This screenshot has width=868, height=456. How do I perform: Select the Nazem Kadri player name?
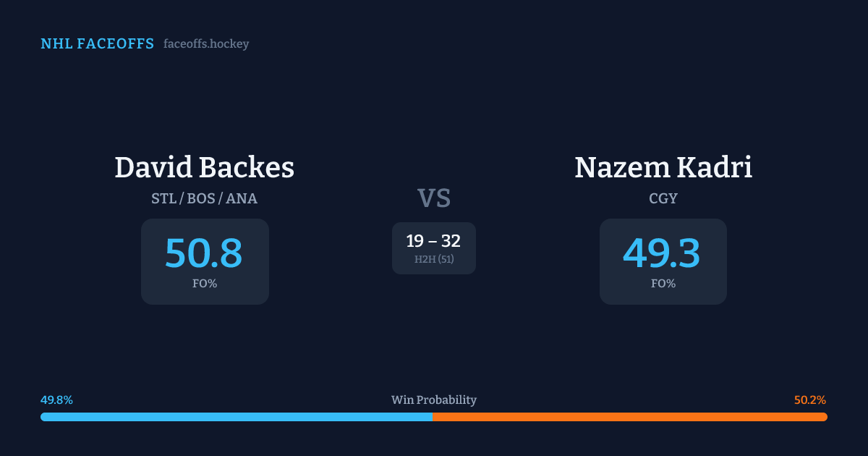pyautogui.click(x=663, y=167)
